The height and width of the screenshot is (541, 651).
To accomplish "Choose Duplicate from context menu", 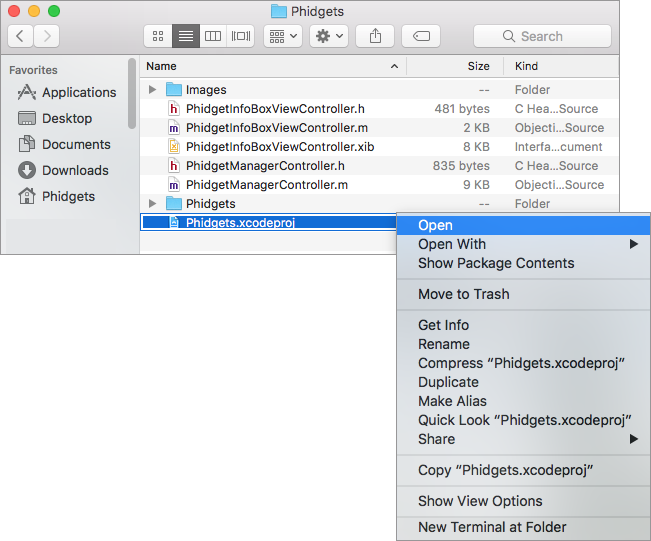I will tap(524, 382).
